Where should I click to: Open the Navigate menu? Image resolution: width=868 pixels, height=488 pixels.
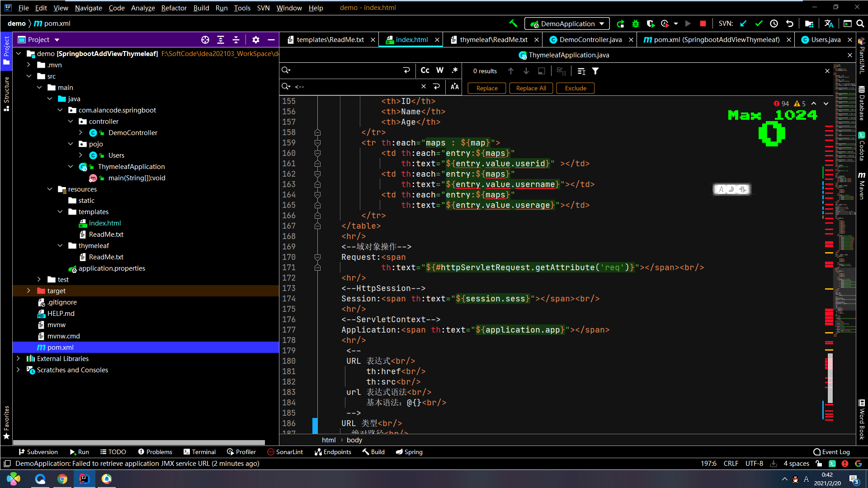(x=88, y=8)
